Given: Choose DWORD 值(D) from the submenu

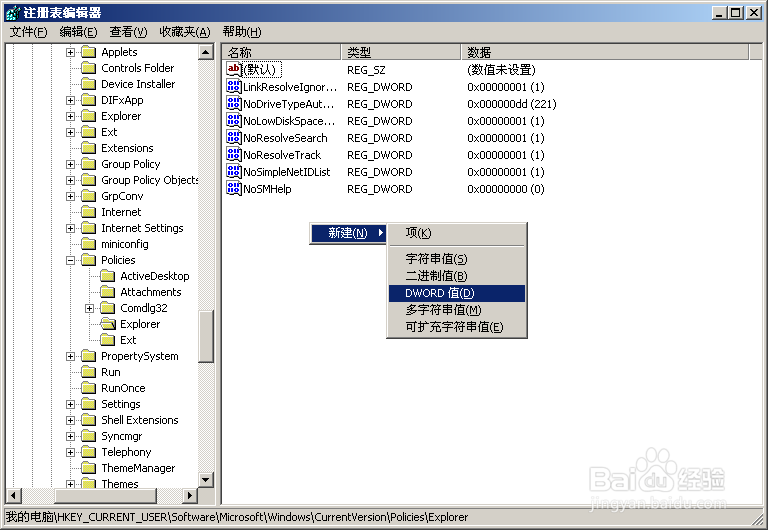Looking at the screenshot, I should pyautogui.click(x=456, y=293).
